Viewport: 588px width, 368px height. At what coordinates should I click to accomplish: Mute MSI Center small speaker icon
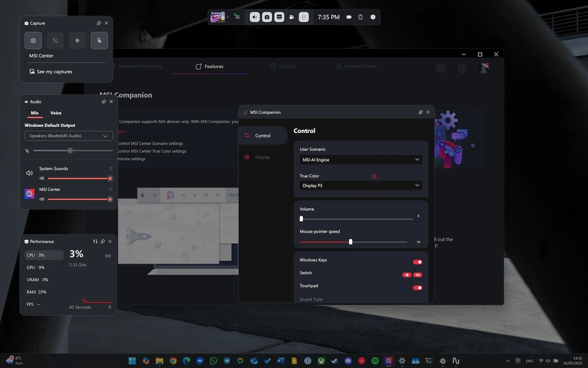42,199
